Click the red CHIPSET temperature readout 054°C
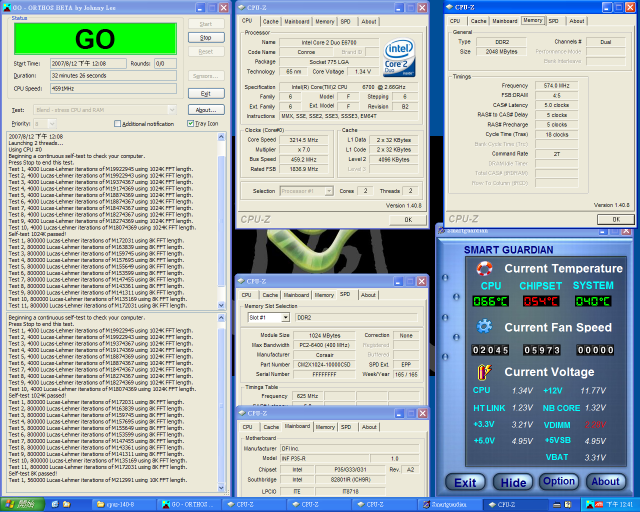 pos(542,302)
